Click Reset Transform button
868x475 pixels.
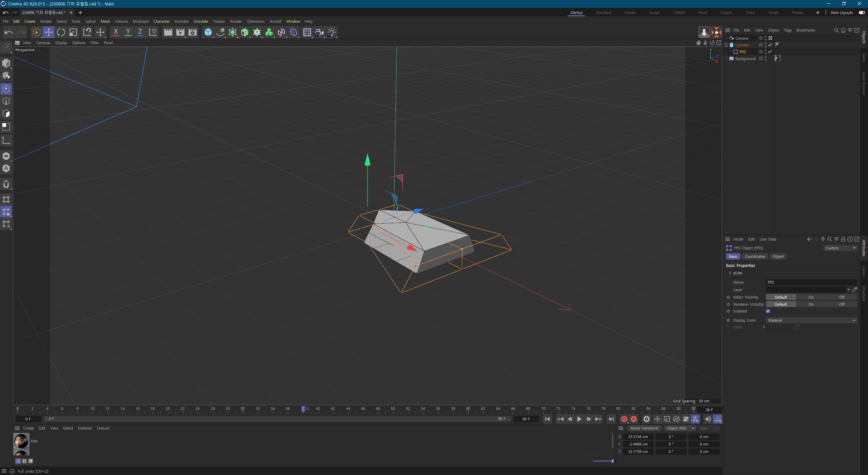point(644,428)
